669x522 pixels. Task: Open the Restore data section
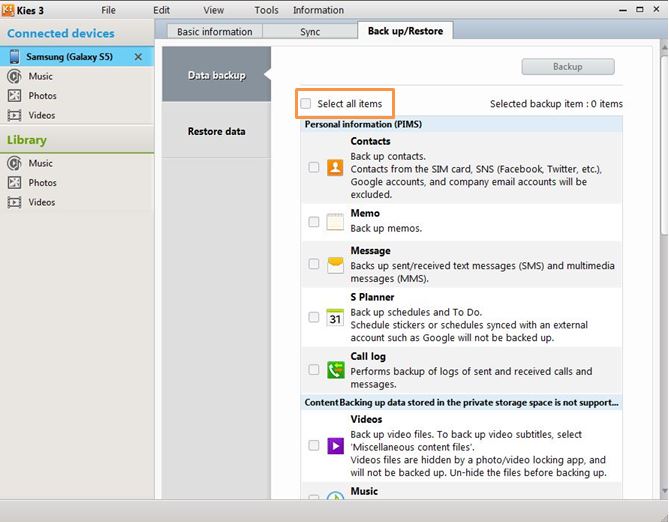tap(216, 131)
